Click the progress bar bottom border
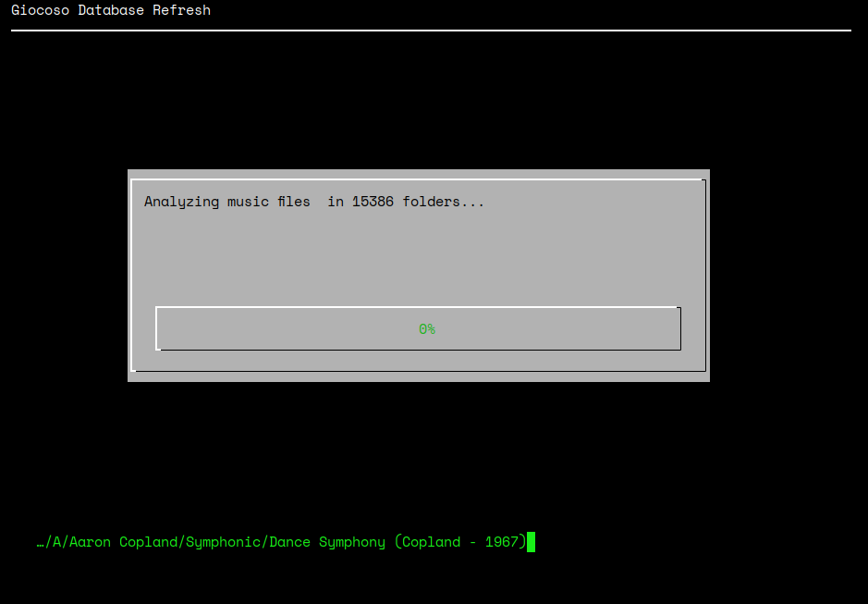The height and width of the screenshot is (604, 868). (418, 350)
